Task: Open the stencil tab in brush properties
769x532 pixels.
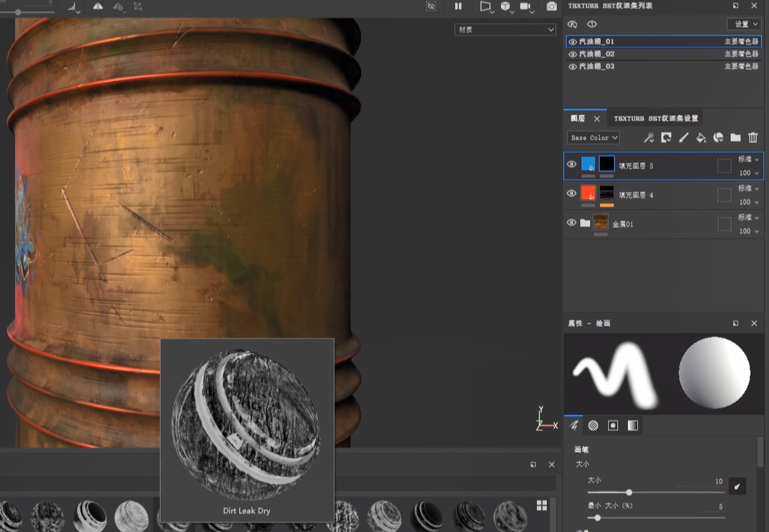Action: pyautogui.click(x=613, y=425)
